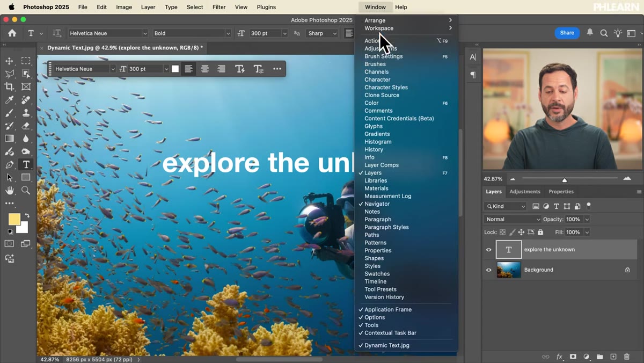Screen dimensions: 644x363
Task: Switch to the Properties tab
Action: pyautogui.click(x=561, y=192)
